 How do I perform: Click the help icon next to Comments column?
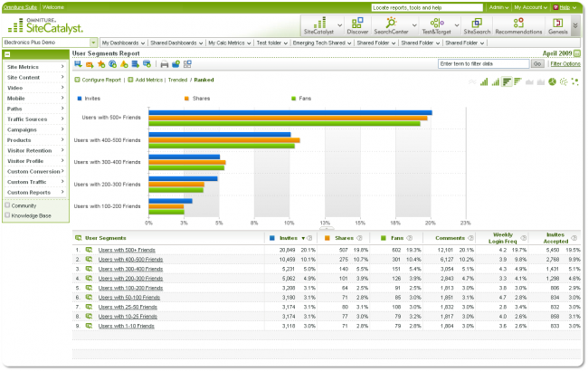coord(470,238)
